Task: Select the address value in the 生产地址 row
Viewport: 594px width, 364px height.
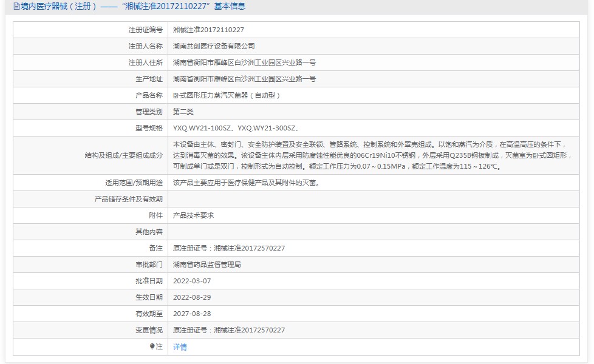Action: 244,79
